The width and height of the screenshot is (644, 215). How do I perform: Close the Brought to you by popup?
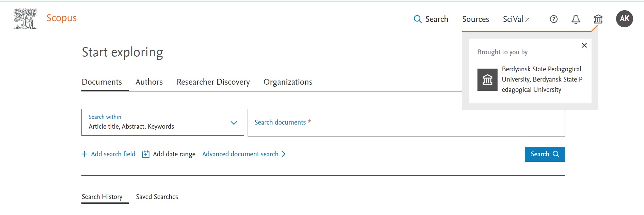coord(584,45)
